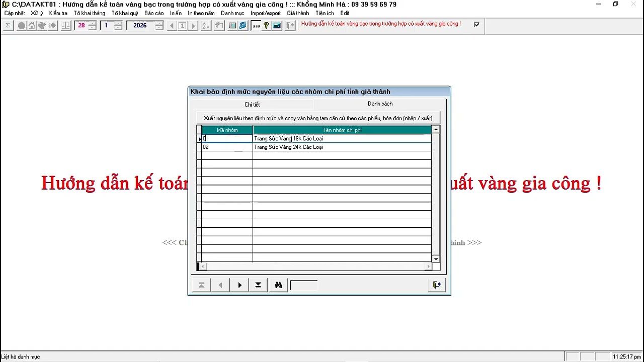Click the grid horizontal scrollbar left arrow
The width and height of the screenshot is (644, 362).
pyautogui.click(x=203, y=266)
